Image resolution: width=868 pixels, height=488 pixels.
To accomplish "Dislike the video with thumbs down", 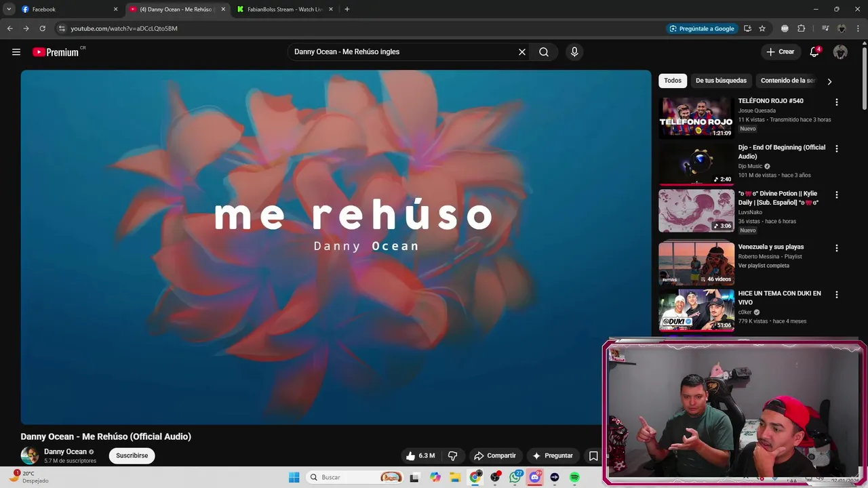I will click(453, 455).
